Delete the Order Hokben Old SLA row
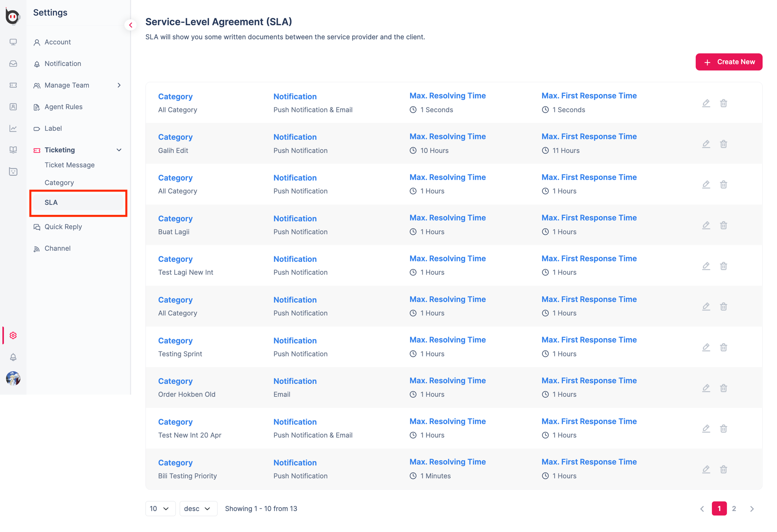 723,388
